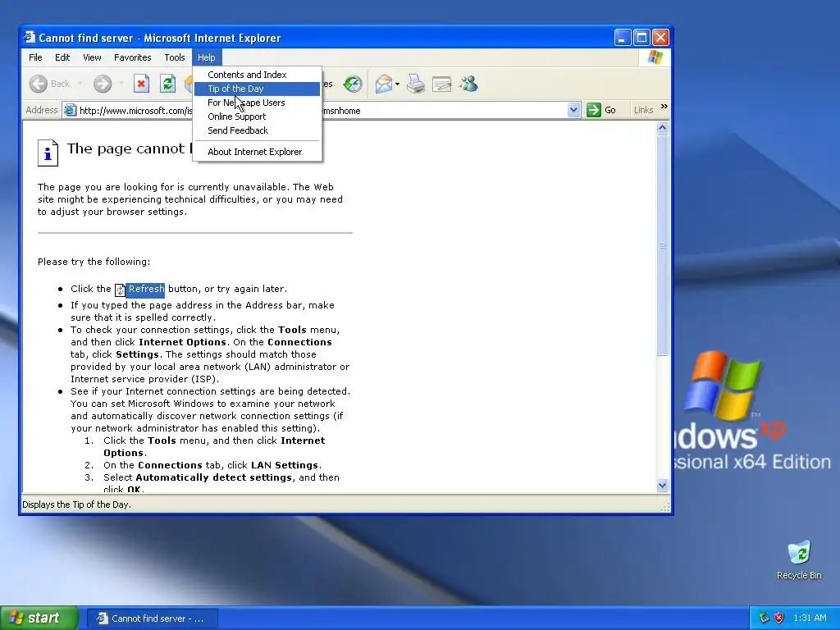Click the 'Please try the following:' text
This screenshot has width=840, height=630.
(94, 262)
